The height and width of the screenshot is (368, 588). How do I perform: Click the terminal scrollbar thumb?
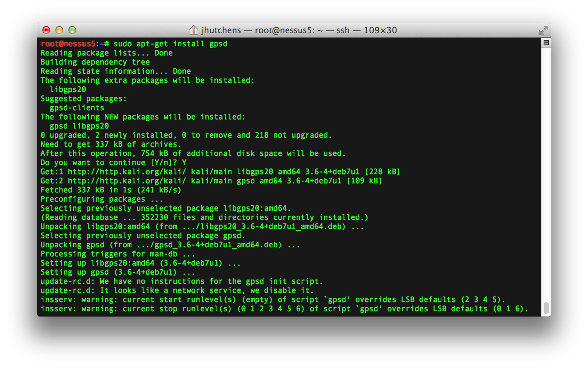pyautogui.click(x=546, y=308)
